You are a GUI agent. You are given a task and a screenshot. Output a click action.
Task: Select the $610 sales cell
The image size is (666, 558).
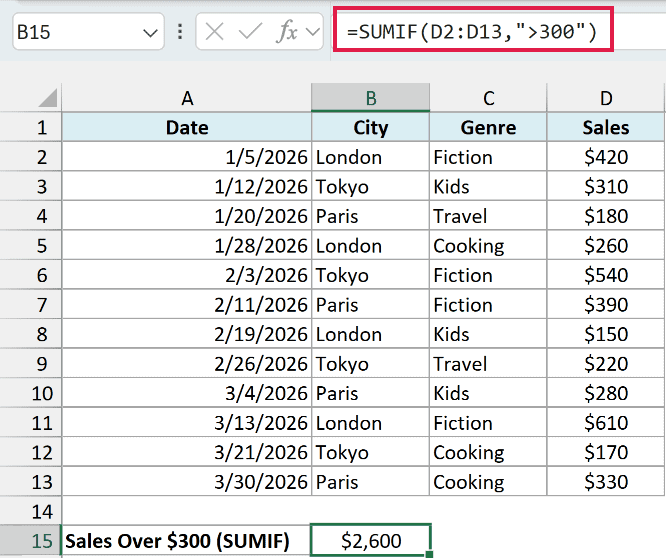coord(606,423)
